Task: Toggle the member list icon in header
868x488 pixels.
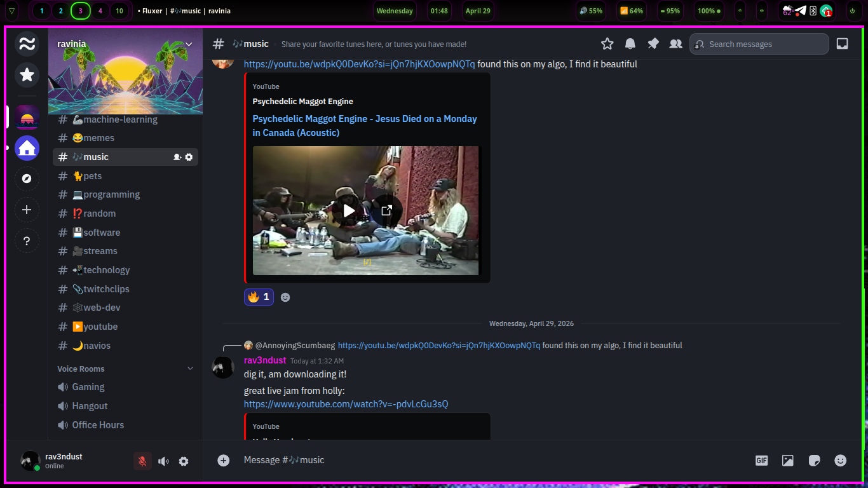Action: pyautogui.click(x=675, y=44)
